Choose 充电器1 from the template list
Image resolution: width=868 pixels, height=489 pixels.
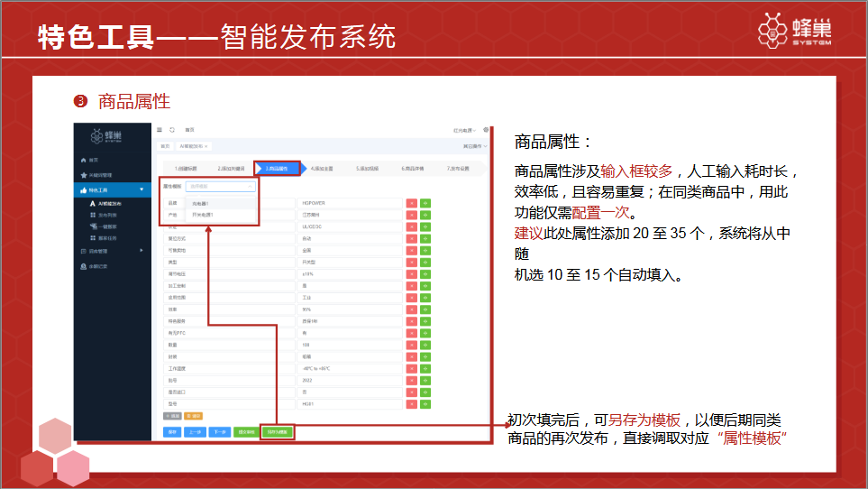coord(220,204)
